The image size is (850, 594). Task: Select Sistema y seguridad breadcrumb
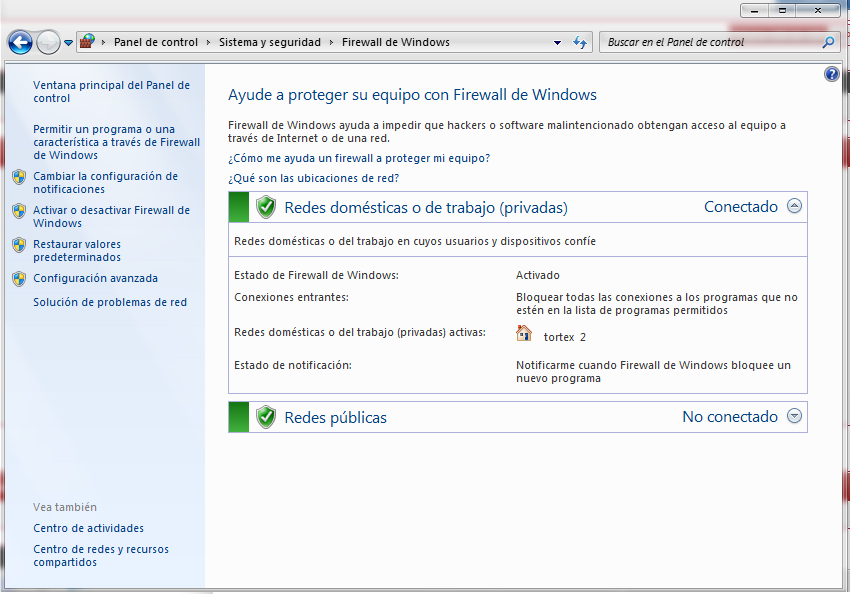click(269, 42)
